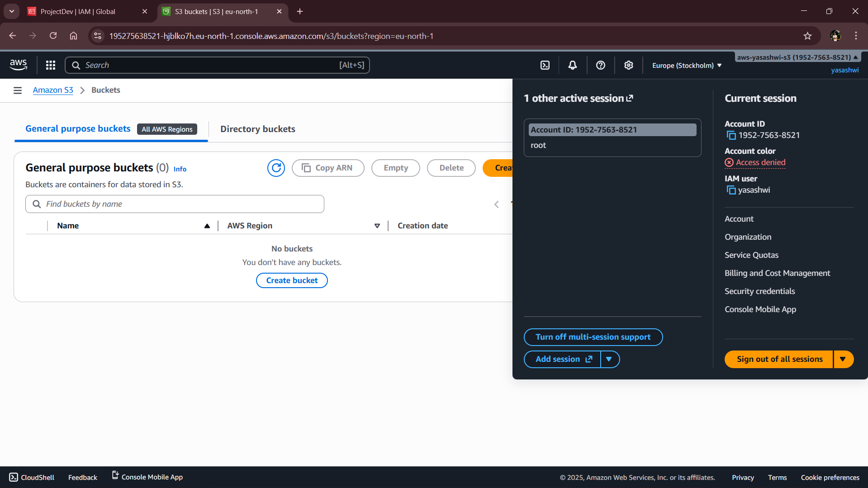Expand the Sign out of all sessions dropdown
The height and width of the screenshot is (488, 868).
(843, 359)
